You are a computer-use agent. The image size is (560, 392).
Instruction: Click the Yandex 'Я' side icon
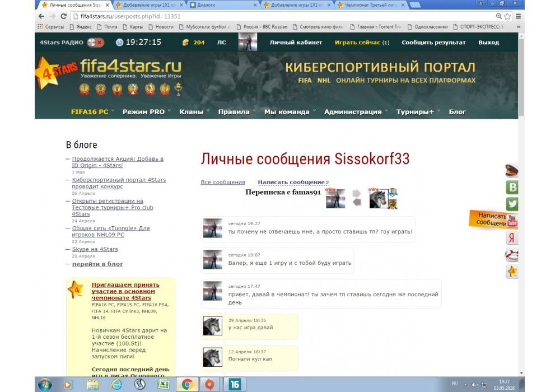tap(512, 238)
